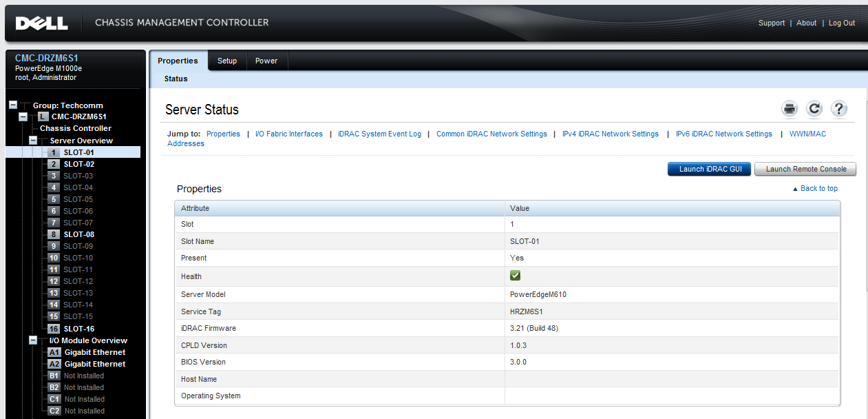Switch to the Properties tab
The height and width of the screenshot is (419, 868).
(178, 61)
